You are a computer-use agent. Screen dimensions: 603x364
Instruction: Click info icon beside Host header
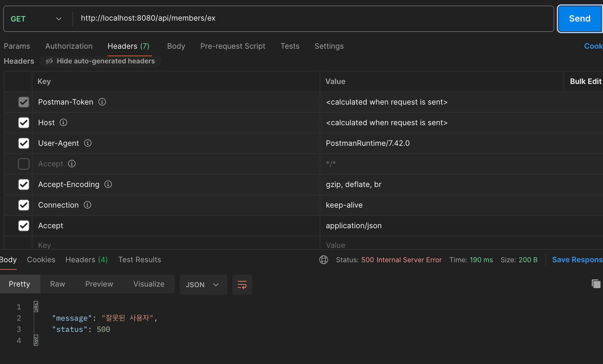(63, 122)
